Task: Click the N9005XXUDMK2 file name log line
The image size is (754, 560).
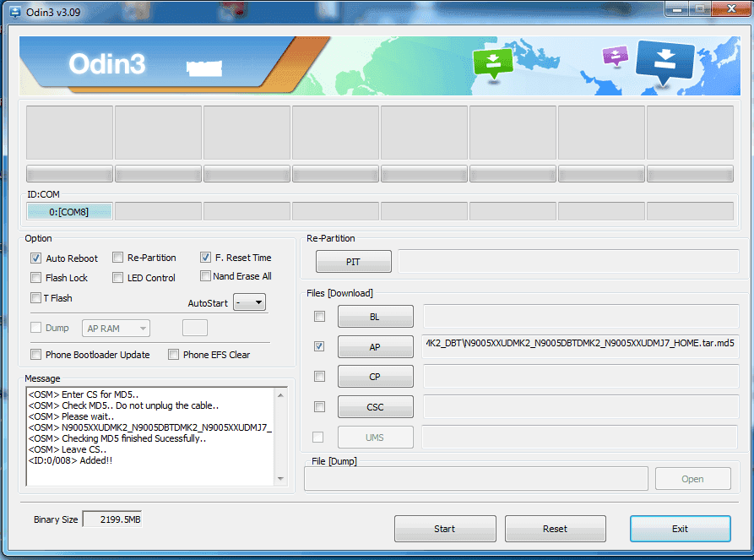Action: pyautogui.click(x=150, y=427)
